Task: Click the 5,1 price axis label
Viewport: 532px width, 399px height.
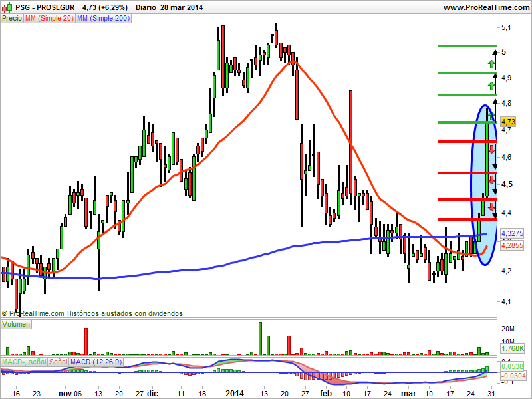Action: click(506, 27)
